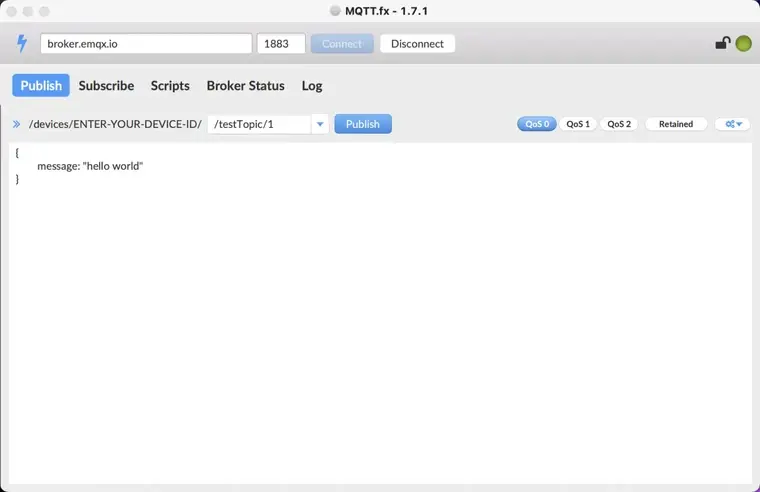The height and width of the screenshot is (492, 760).
Task: Switch to the Publish tab
Action: [41, 85]
